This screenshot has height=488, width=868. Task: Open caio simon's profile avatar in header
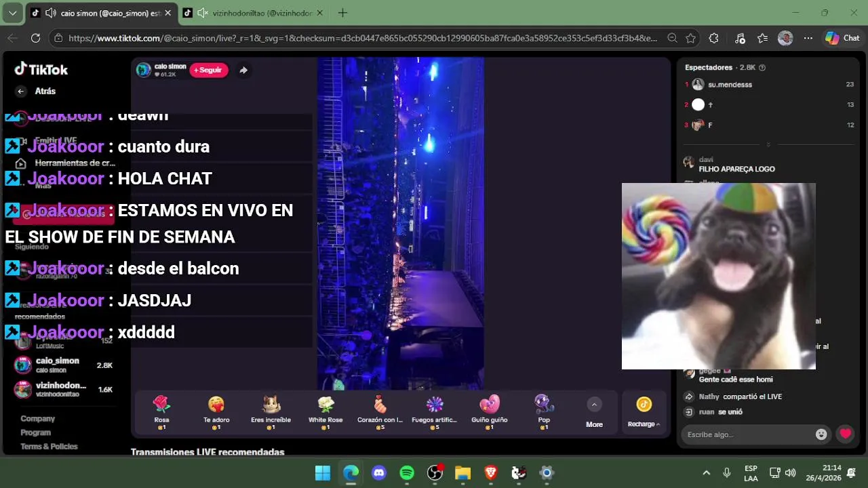(143, 70)
